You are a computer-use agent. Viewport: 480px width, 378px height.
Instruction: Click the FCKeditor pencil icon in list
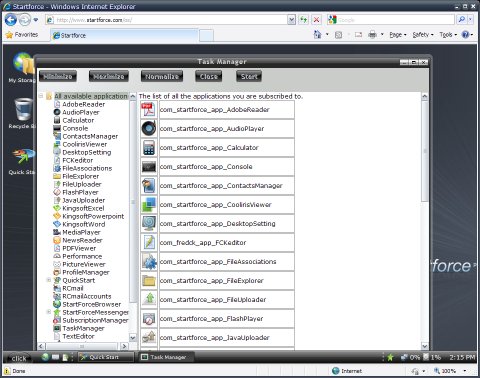pos(148,243)
